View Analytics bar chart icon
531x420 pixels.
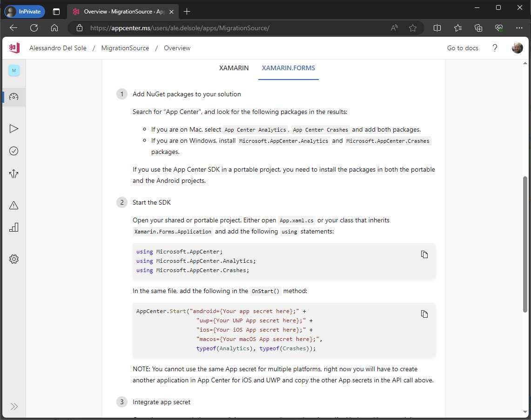[14, 227]
